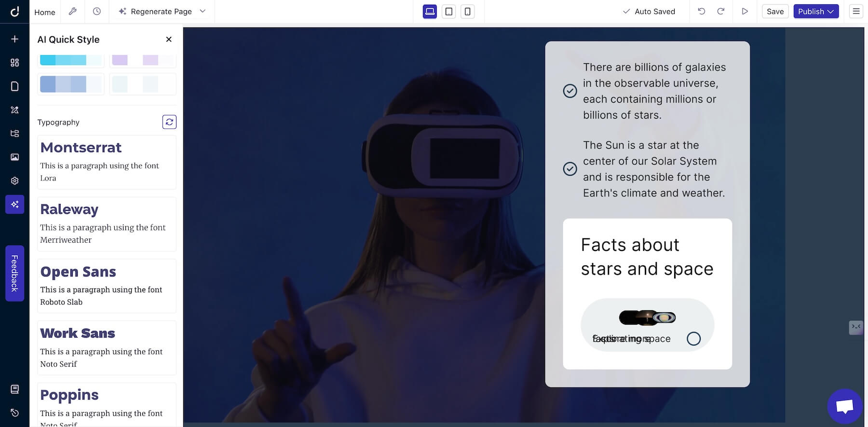868x427 pixels.
Task: Switch to tablet view icon
Action: [448, 12]
